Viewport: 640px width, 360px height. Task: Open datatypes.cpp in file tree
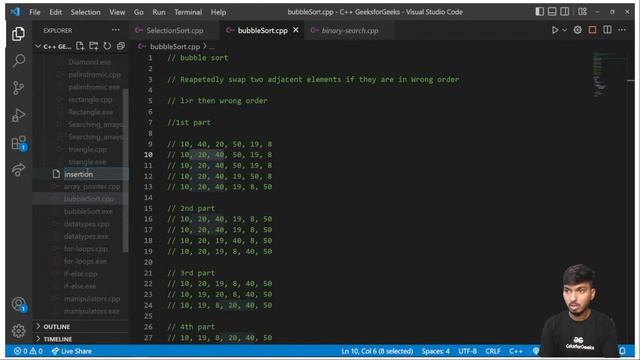(x=86, y=224)
